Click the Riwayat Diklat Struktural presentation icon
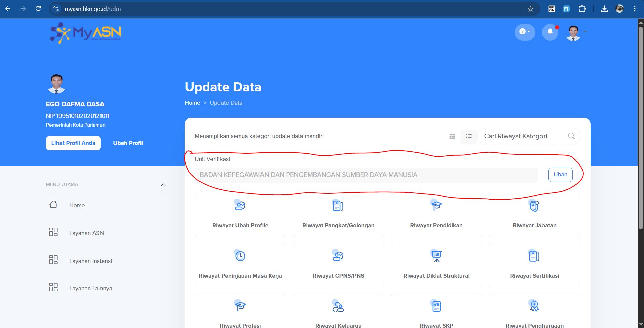This screenshot has width=644, height=328. point(436,256)
